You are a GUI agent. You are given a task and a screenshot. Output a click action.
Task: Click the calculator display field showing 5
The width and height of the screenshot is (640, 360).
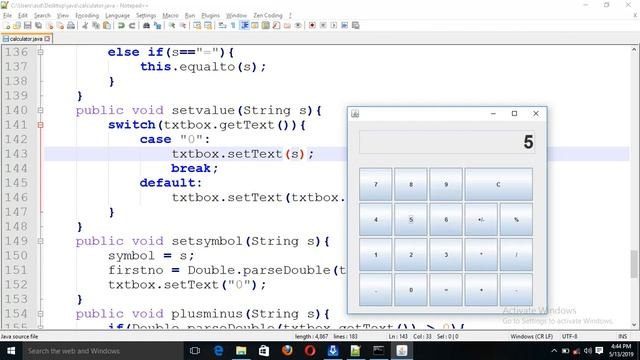[x=447, y=142]
